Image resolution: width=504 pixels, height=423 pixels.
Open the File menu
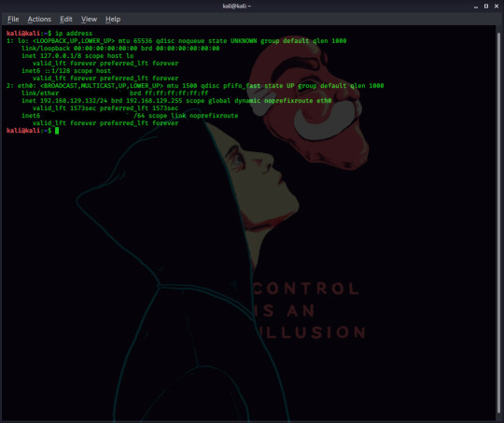coord(13,20)
